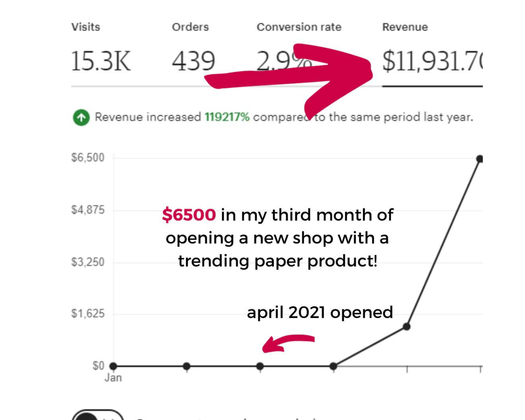Screen dimensions: 525x420
Task: Click the green upward arrow icon
Action: point(81,117)
